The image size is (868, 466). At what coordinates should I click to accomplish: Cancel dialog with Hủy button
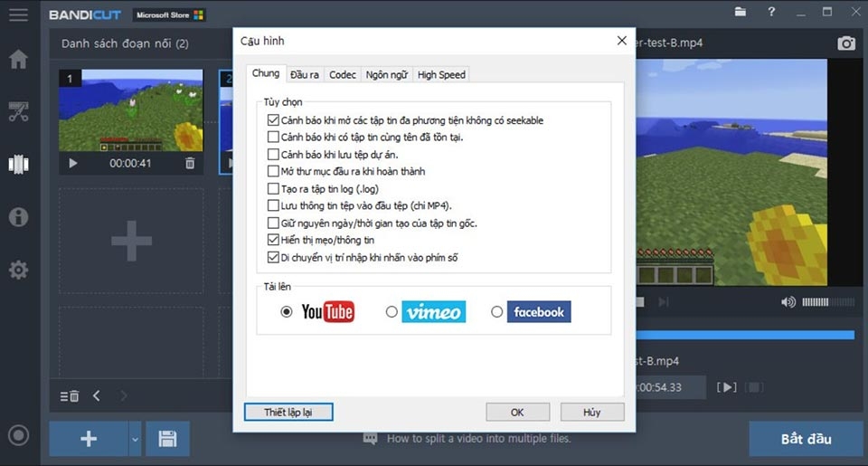coord(591,413)
